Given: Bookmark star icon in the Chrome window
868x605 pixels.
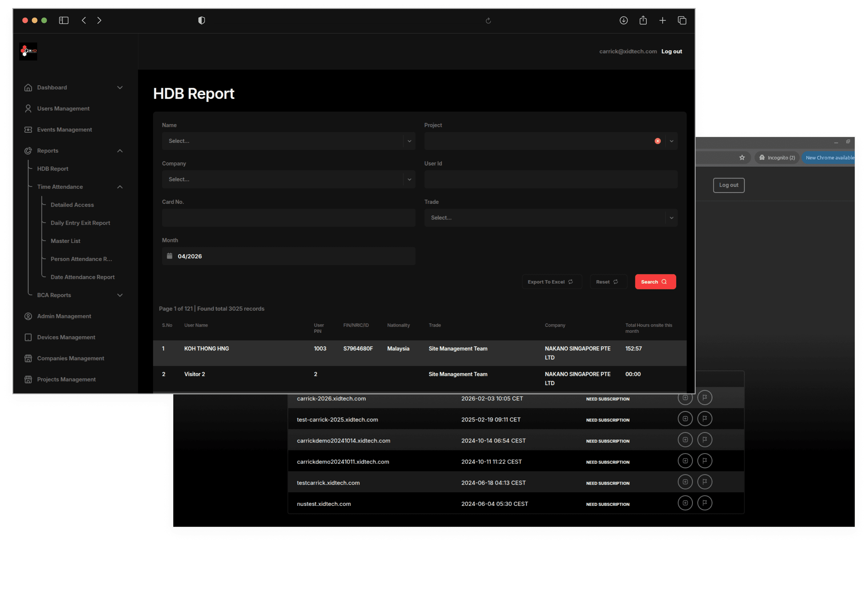Looking at the screenshot, I should coord(742,158).
